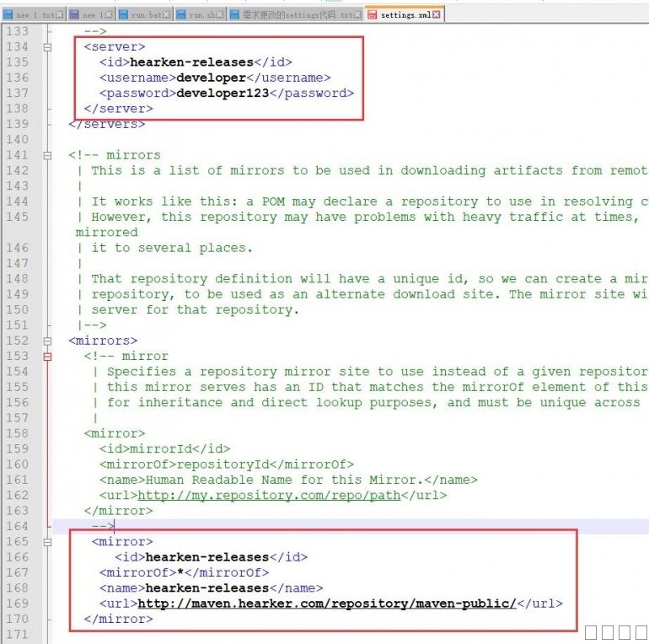Open the settings代码.txt tab
Screen dimensions: 649x644
(295, 15)
